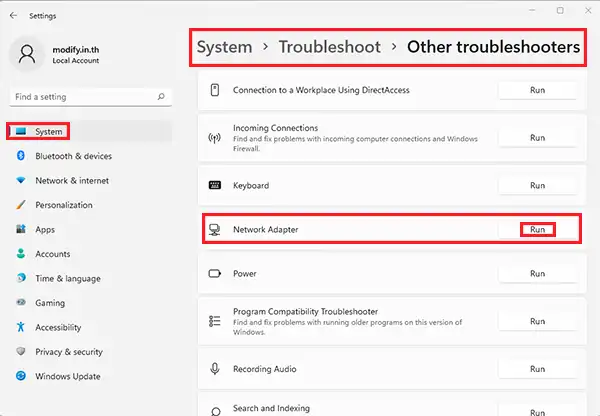
Task: Click the Keyboard troubleshooter icon
Action: (215, 185)
